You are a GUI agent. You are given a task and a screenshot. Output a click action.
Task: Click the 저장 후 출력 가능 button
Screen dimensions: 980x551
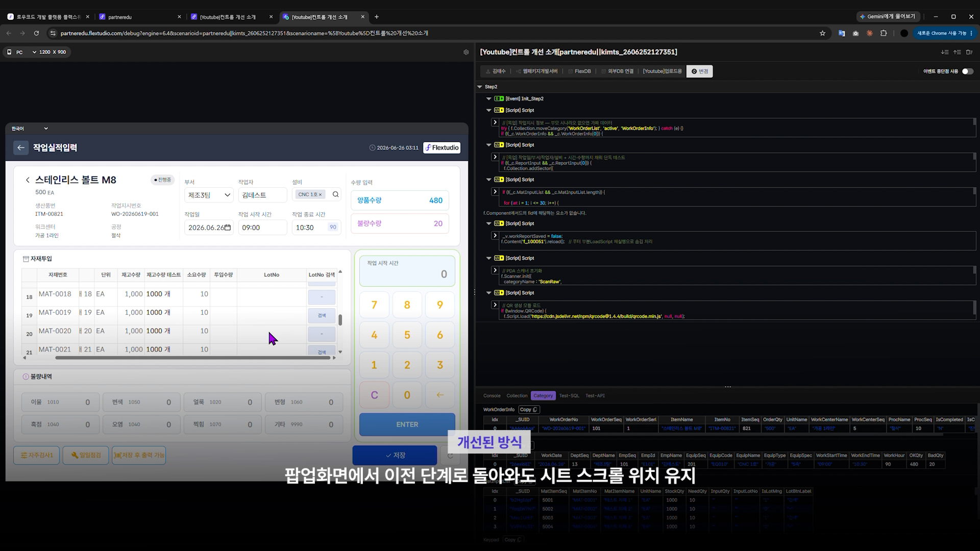[139, 455]
